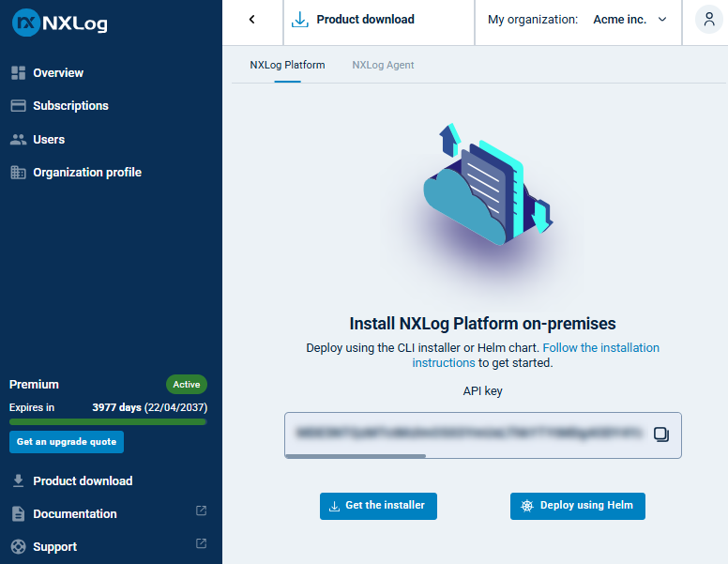This screenshot has width=728, height=564.
Task: Click the API key label
Action: click(x=482, y=391)
